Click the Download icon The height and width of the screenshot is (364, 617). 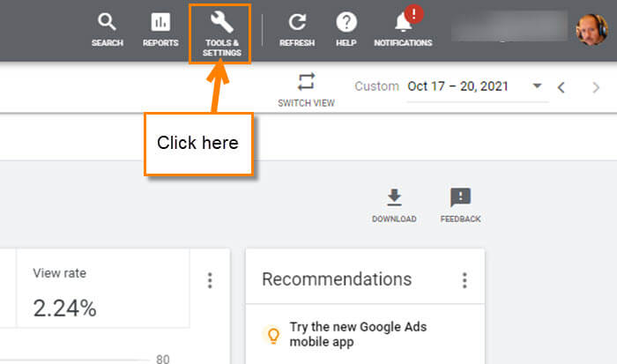394,197
